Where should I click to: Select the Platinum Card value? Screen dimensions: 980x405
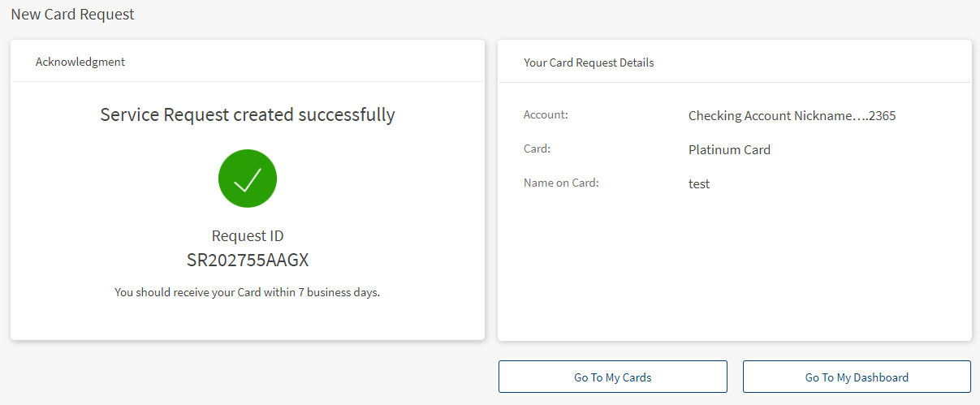point(729,150)
